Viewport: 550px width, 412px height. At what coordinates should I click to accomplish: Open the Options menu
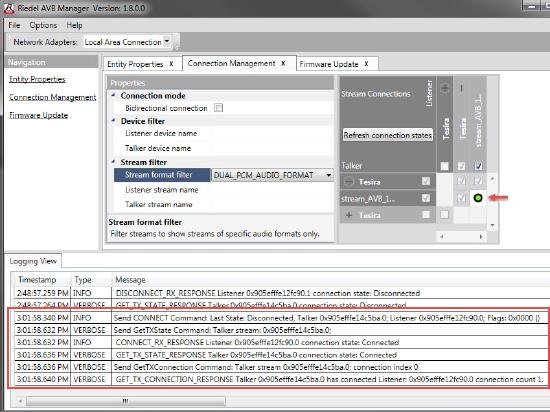[x=43, y=25]
